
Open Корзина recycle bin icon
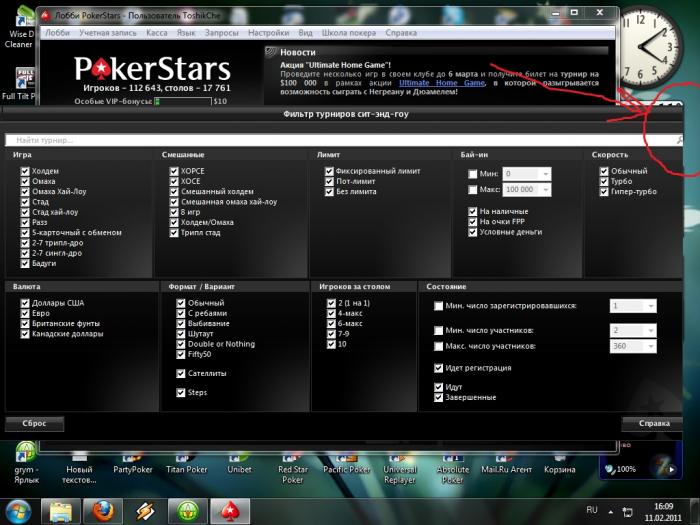pos(559,464)
